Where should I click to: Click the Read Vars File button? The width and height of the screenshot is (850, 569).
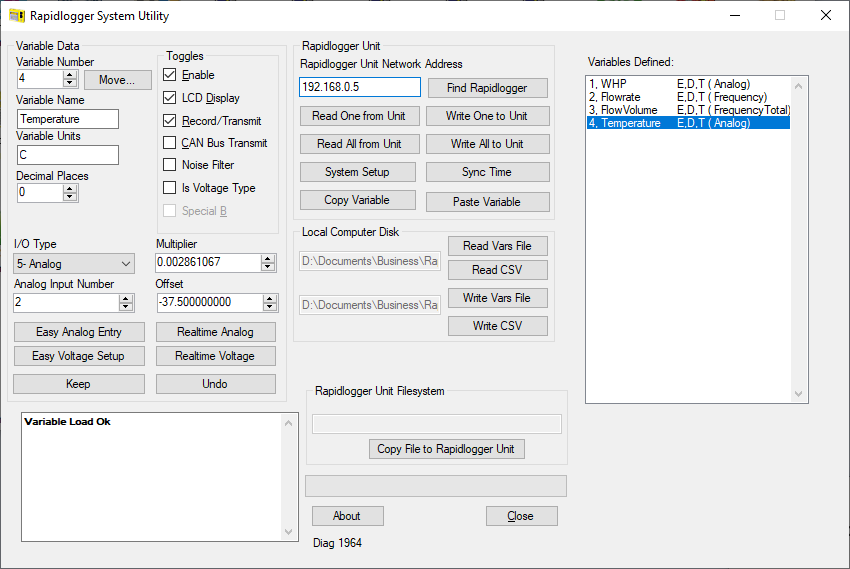pyautogui.click(x=497, y=246)
